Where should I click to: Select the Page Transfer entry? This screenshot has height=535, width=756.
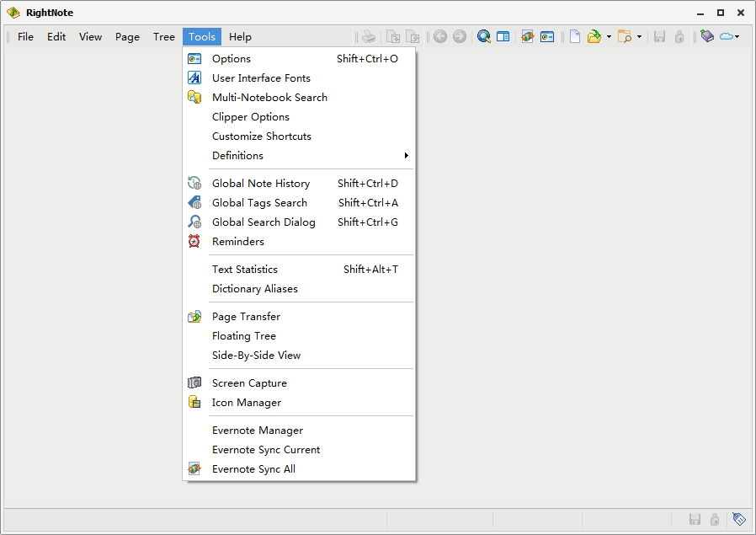299,317
